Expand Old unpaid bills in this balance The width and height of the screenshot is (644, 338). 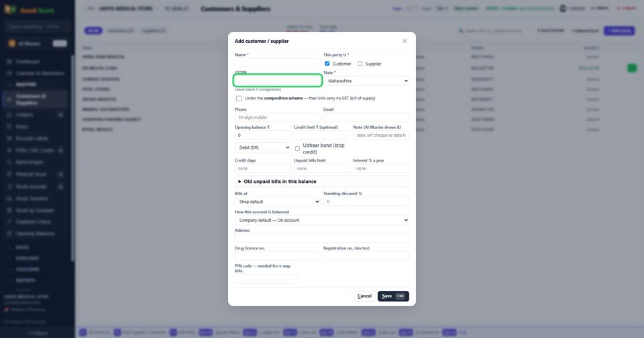321,182
